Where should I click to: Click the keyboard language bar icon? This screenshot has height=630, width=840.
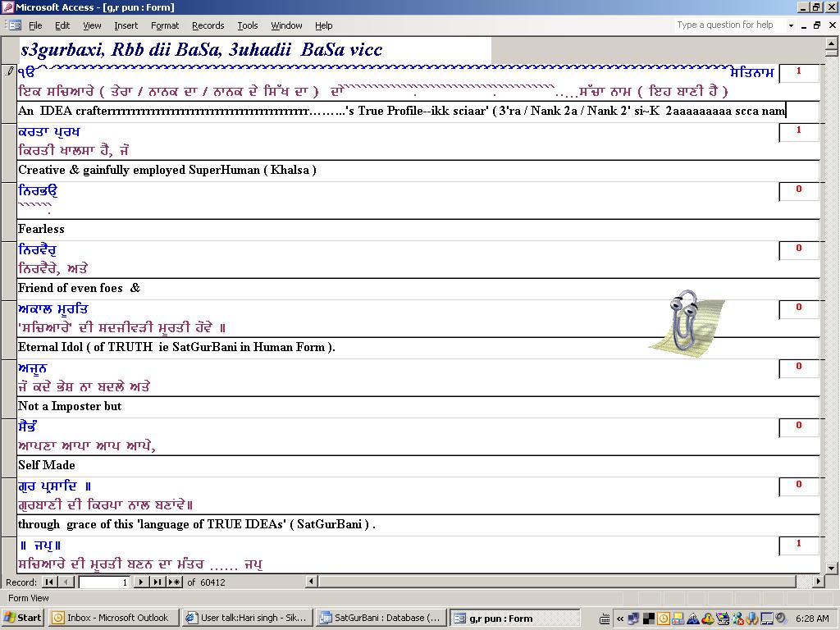point(605,619)
